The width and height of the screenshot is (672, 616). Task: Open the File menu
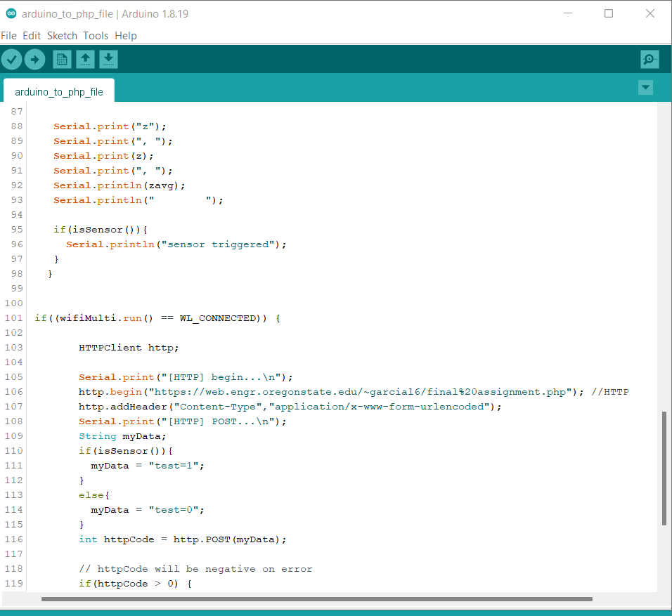8,36
